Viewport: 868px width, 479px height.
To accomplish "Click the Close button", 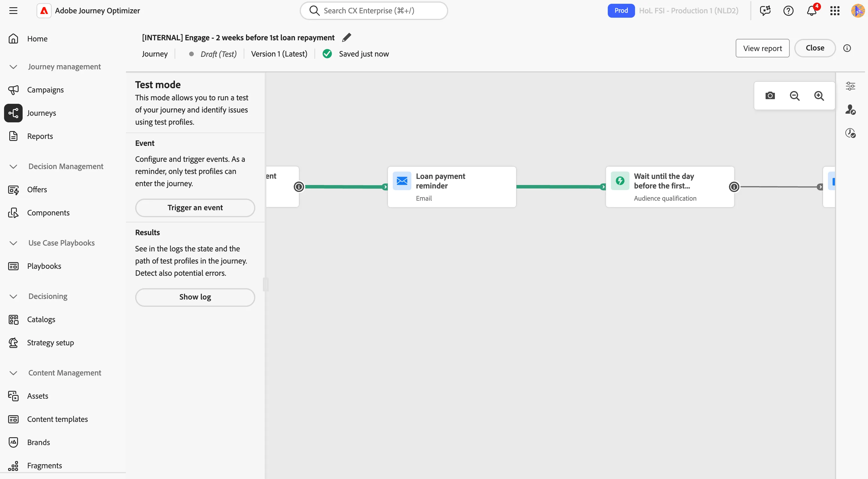I will [x=815, y=48].
